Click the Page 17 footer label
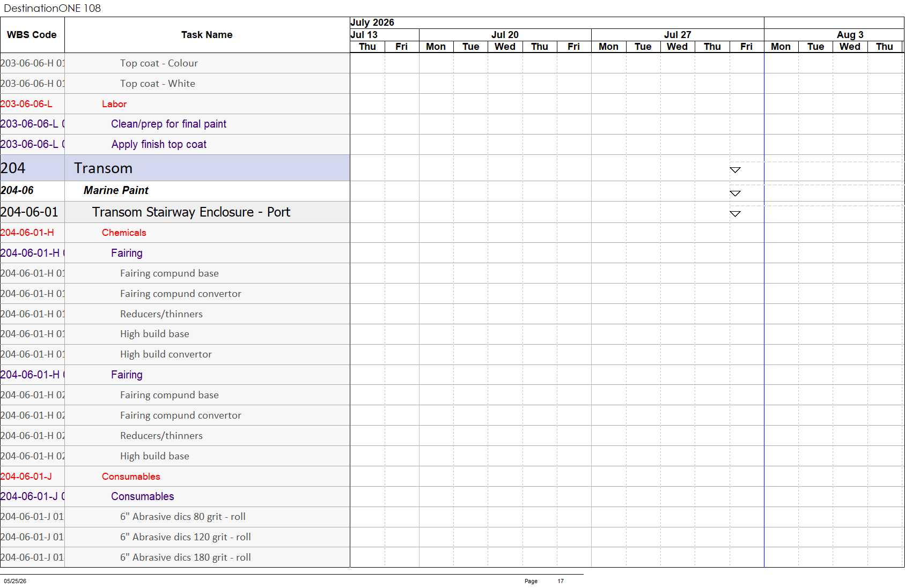The width and height of the screenshot is (905, 588). point(544,581)
